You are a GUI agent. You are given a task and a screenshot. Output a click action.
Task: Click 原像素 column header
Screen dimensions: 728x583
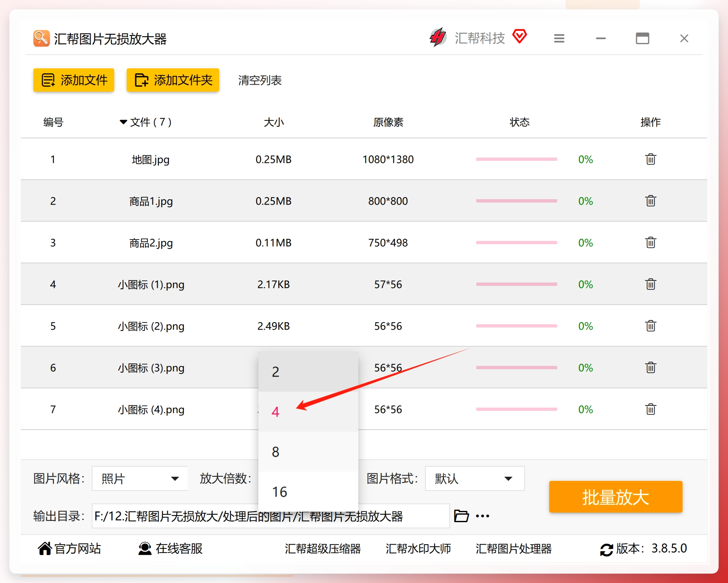pyautogui.click(x=388, y=122)
